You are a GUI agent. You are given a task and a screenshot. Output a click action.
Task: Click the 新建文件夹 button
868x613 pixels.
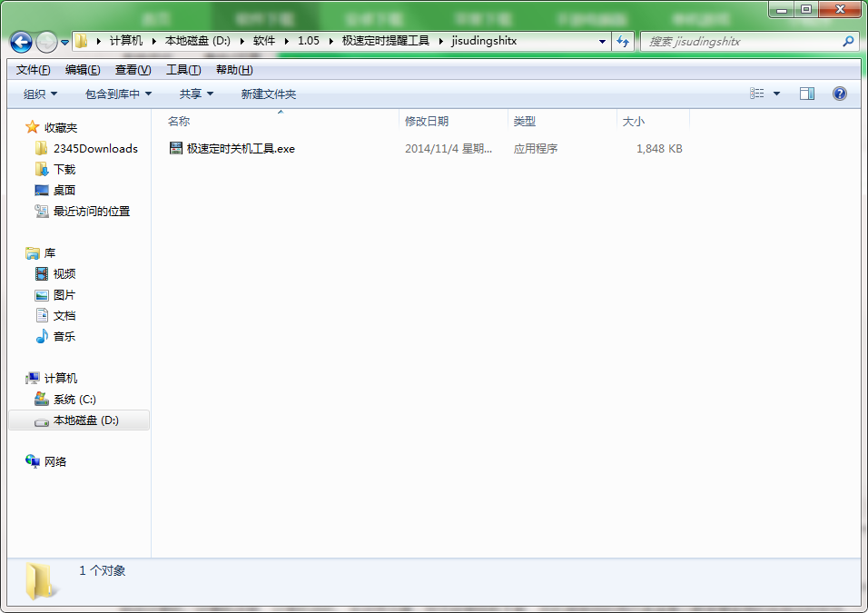pos(268,94)
